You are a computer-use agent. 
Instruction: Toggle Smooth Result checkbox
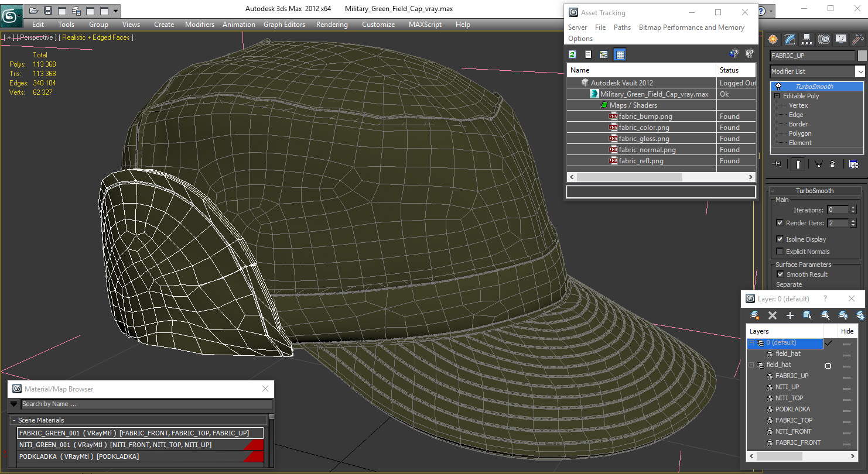[x=780, y=274]
